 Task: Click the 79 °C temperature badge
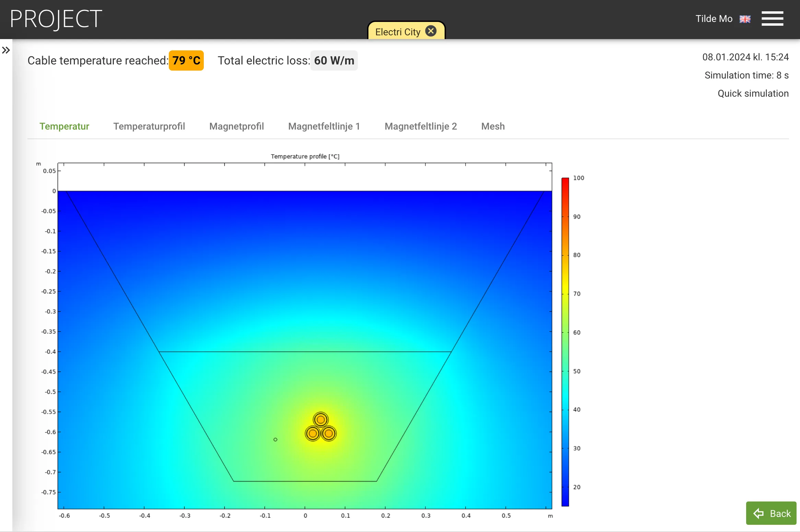[x=186, y=61]
